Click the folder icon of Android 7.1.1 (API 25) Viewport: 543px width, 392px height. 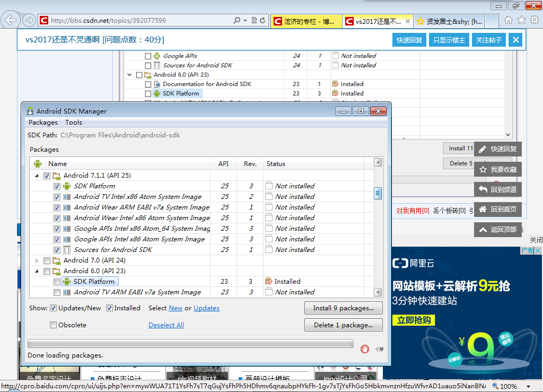[56, 176]
